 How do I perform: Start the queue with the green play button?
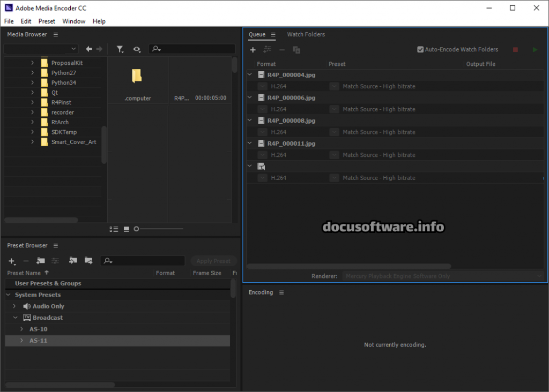coord(535,50)
